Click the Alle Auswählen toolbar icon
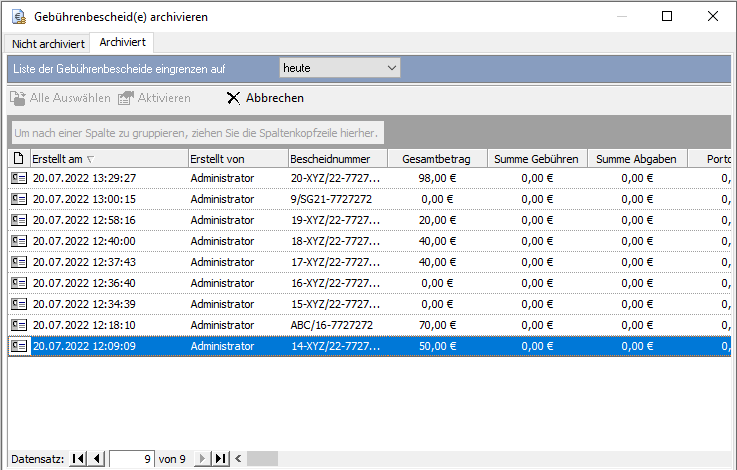This screenshot has height=470, width=737. pos(18,98)
